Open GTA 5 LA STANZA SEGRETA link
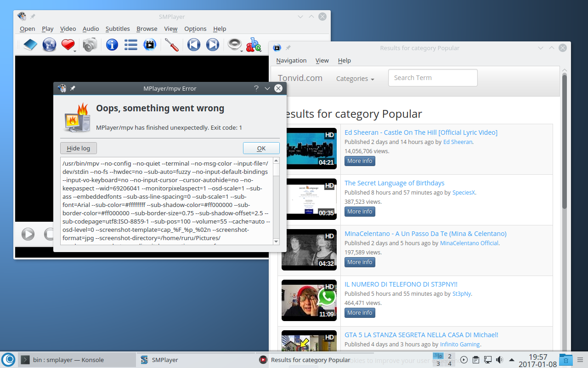588x368 pixels. click(421, 335)
